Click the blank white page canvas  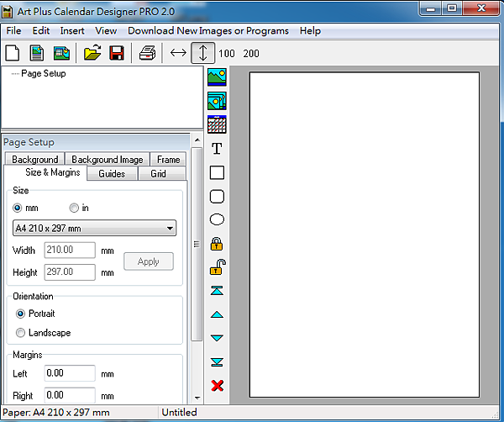point(365,235)
